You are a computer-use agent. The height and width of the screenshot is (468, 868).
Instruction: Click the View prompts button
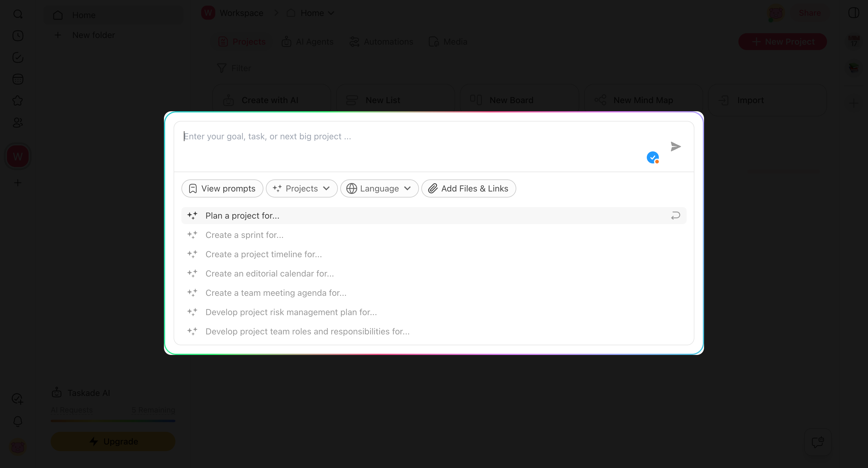222,188
